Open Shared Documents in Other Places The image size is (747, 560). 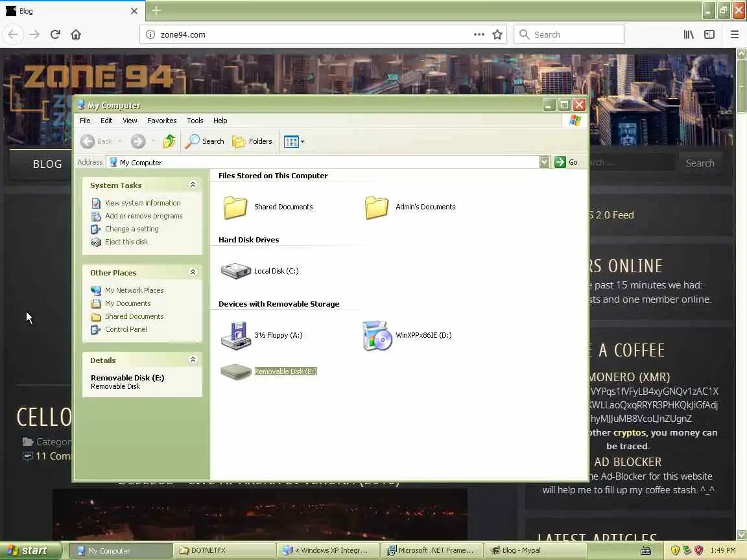tap(134, 316)
